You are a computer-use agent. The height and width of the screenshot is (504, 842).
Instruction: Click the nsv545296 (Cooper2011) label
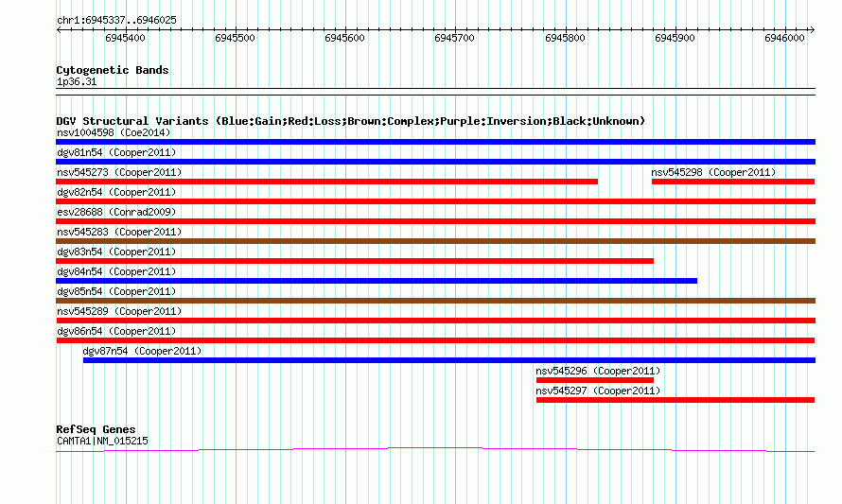[x=598, y=371]
